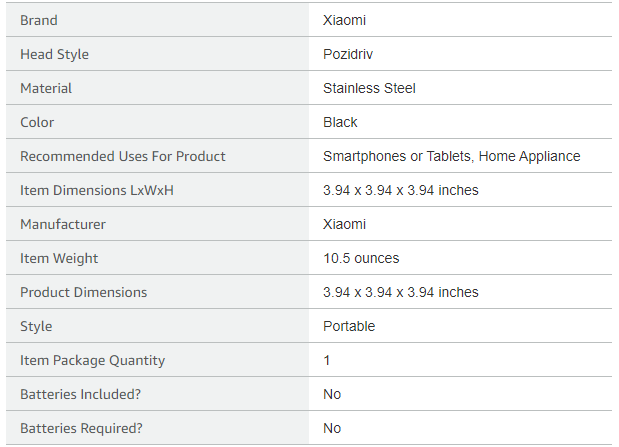Select Item Dimensions LxWxH label
This screenshot has height=447, width=619.
click(97, 190)
